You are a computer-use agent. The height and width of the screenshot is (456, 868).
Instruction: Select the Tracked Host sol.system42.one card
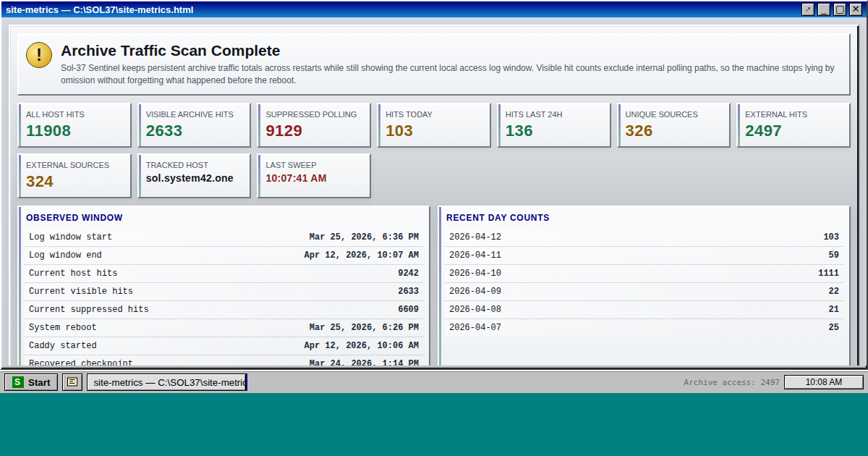tap(195, 176)
